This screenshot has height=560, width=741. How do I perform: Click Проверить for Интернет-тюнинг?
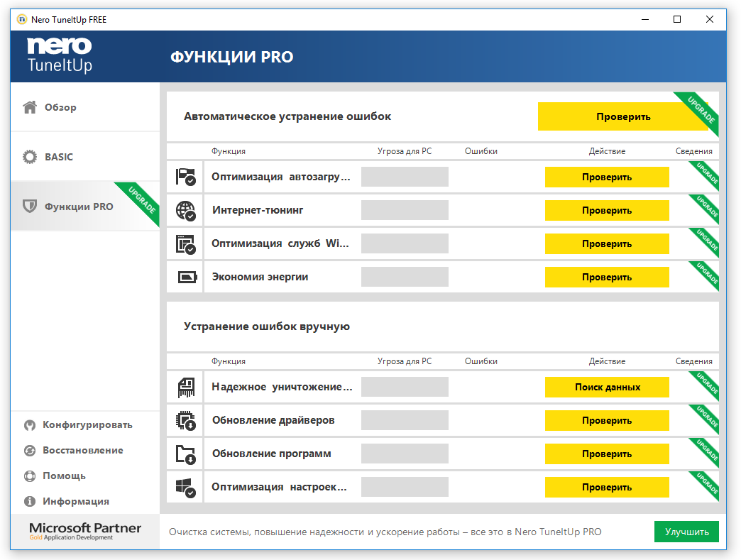click(x=607, y=211)
